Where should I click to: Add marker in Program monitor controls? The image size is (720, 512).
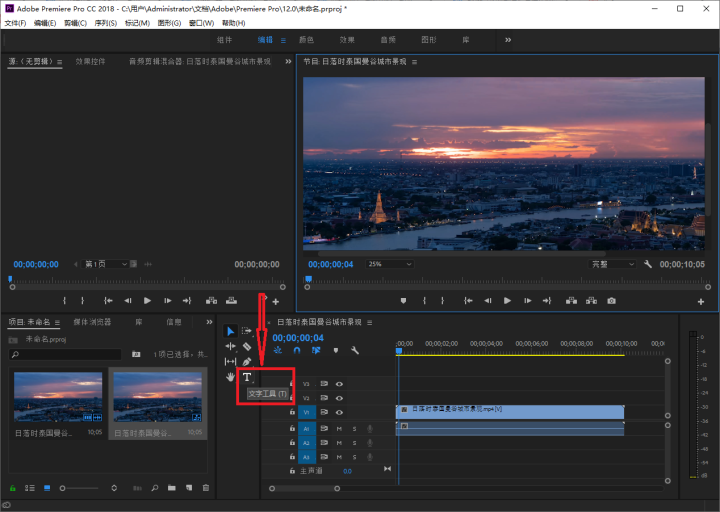click(x=403, y=301)
